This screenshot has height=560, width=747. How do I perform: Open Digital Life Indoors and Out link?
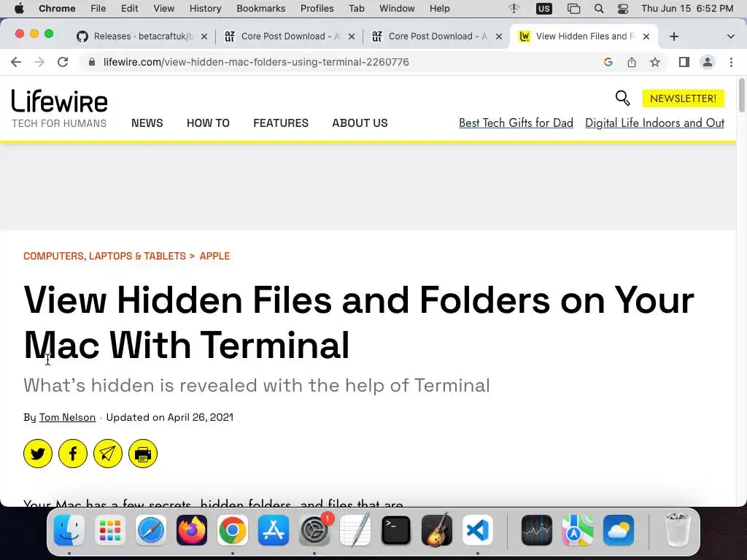click(654, 122)
